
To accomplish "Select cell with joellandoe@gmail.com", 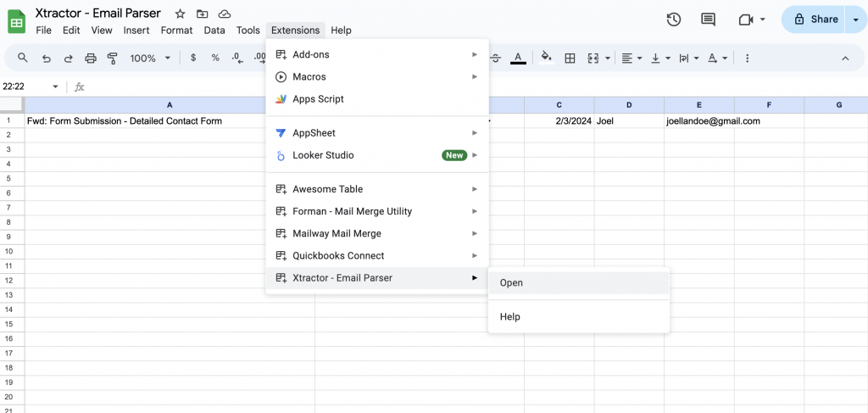I will (x=698, y=121).
